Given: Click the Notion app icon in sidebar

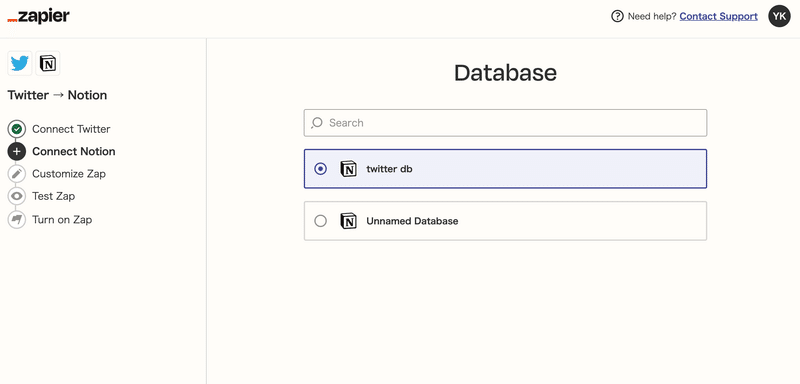Looking at the screenshot, I should tap(47, 64).
